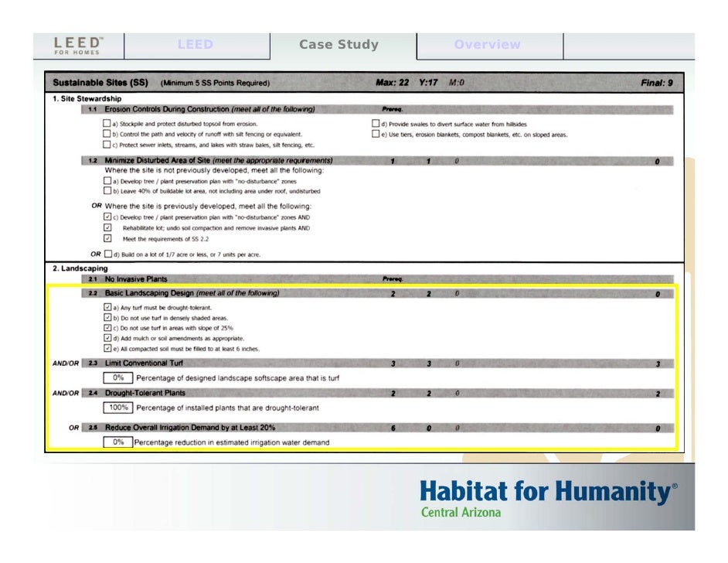
Task: Click the Habitat for Humanity logo
Action: click(x=549, y=499)
